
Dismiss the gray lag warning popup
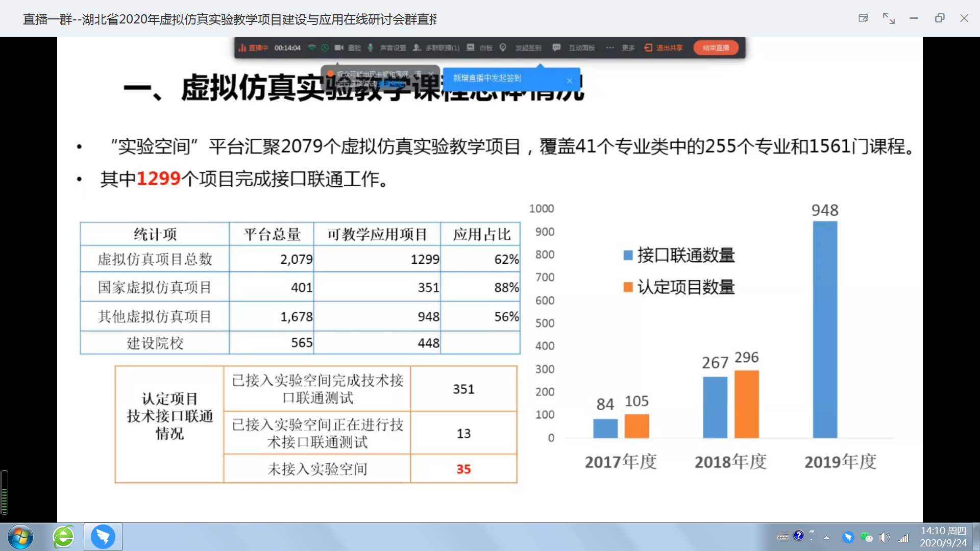(x=431, y=73)
